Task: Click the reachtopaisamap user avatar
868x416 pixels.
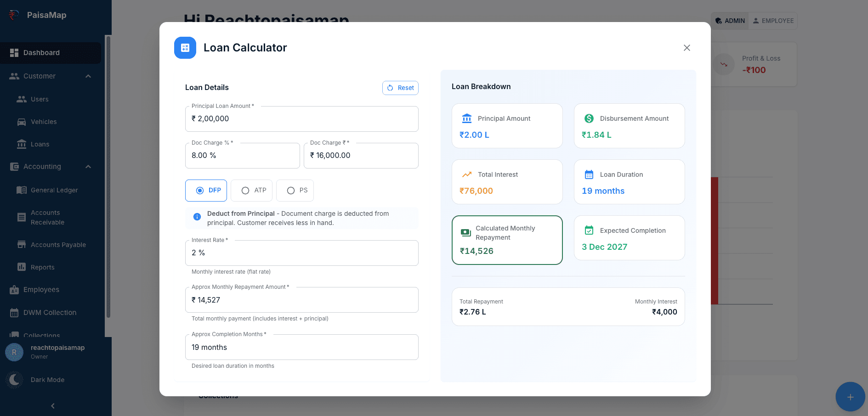Action: click(14, 352)
